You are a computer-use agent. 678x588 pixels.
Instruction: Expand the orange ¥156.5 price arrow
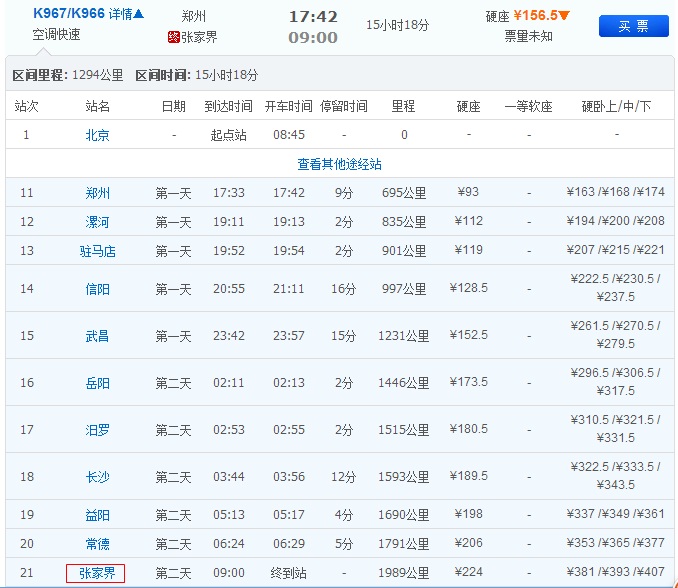tap(565, 15)
